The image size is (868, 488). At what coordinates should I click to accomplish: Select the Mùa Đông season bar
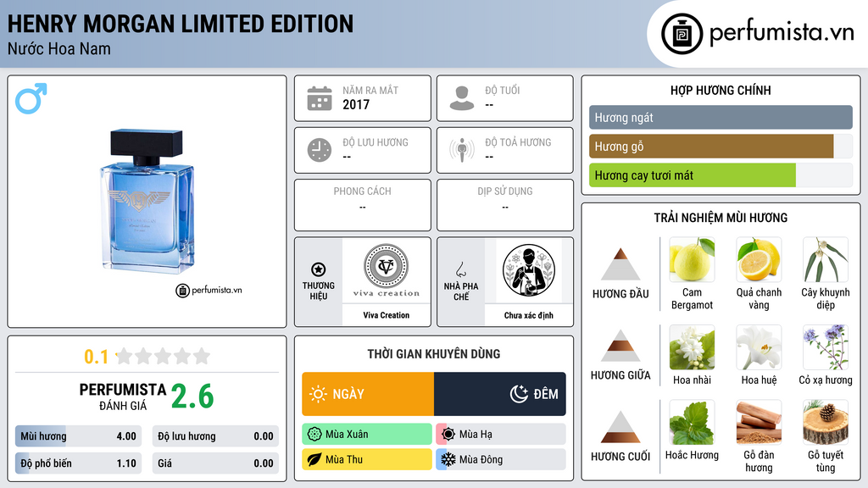[x=501, y=459]
